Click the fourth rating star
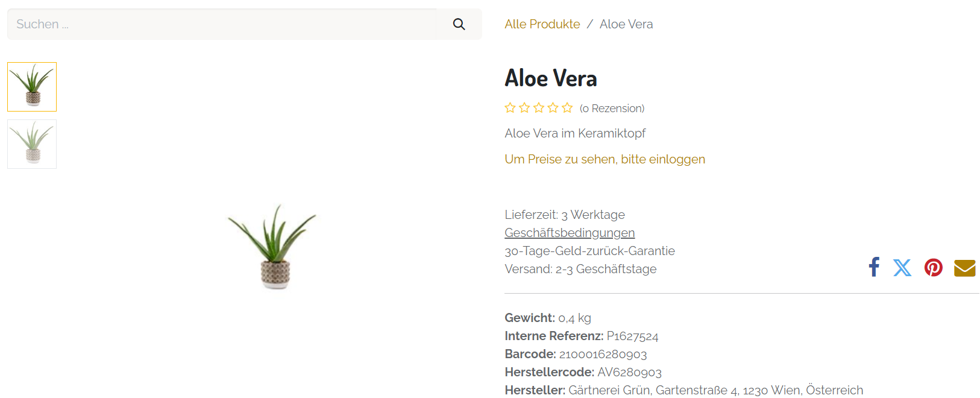The height and width of the screenshot is (398, 980). click(x=553, y=108)
